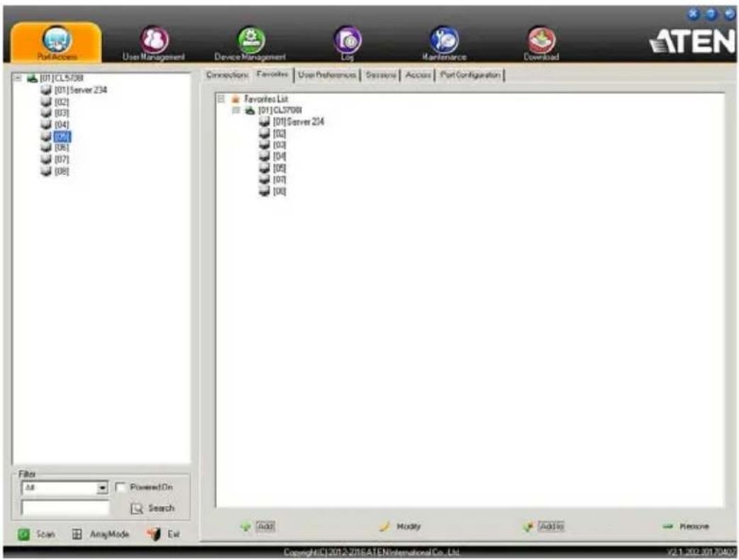This screenshot has height=560, width=739.
Task: Collapse the Favorites List node
Action: 221,99
